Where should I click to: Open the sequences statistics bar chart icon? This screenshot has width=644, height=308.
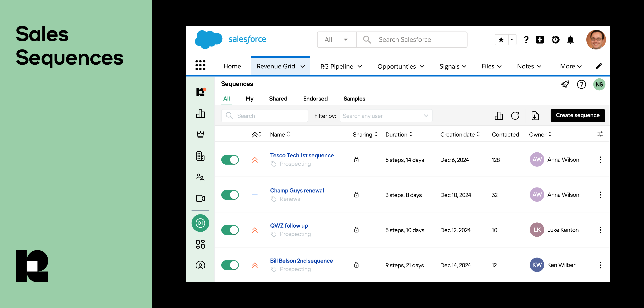[498, 116]
